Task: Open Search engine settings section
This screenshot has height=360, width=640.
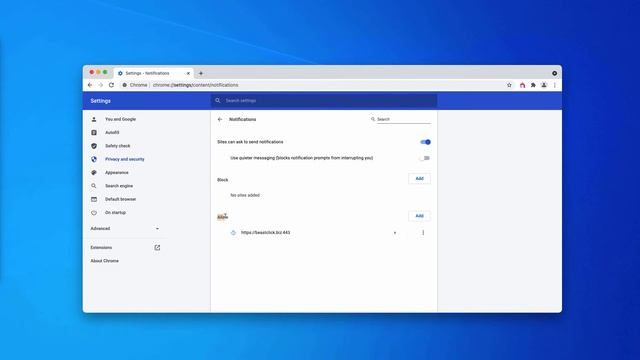Action: pos(119,186)
